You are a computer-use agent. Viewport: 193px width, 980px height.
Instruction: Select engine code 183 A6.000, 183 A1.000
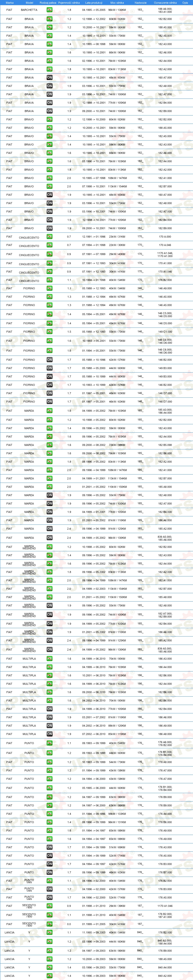click(x=165, y=10)
